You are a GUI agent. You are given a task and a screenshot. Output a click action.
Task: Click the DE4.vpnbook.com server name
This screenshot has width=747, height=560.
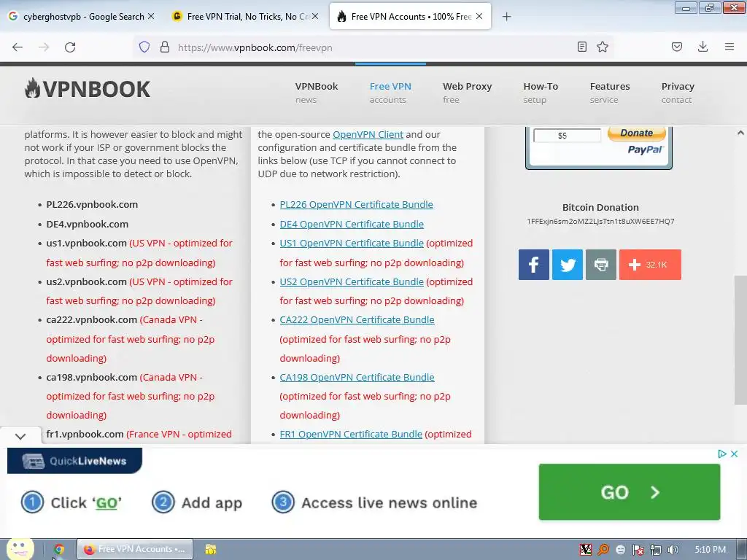(88, 224)
